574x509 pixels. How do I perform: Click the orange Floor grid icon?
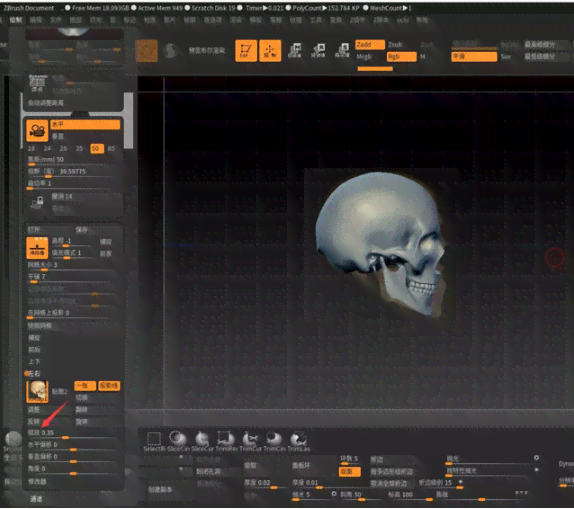37,248
